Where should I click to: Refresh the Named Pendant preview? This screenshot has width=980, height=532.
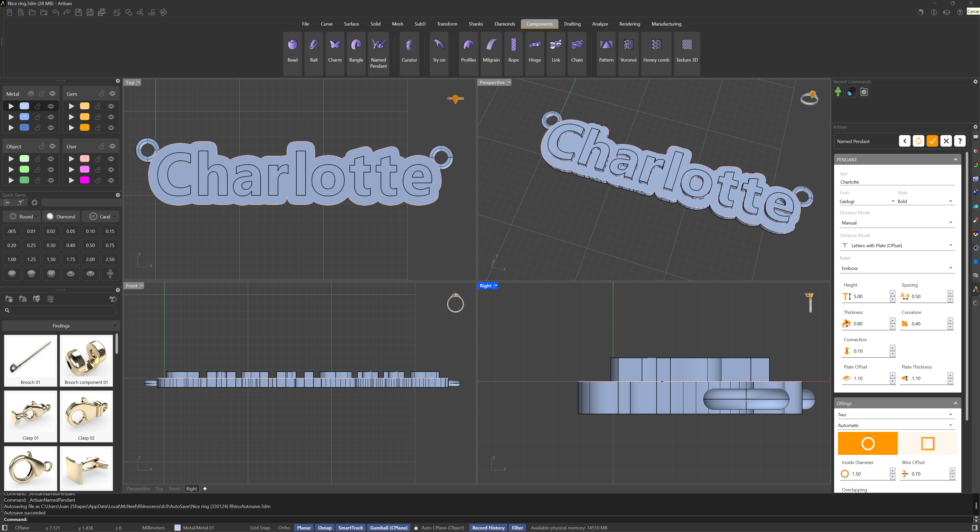pyautogui.click(x=918, y=141)
